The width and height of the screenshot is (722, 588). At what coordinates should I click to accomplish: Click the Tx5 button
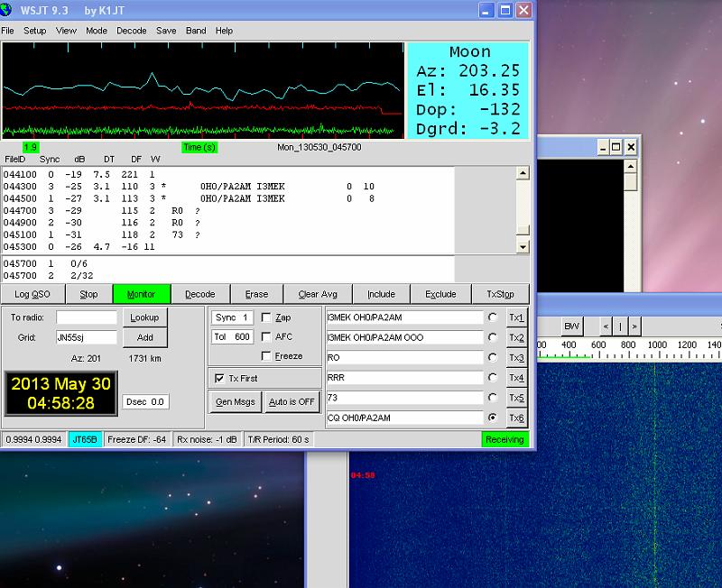click(x=516, y=398)
